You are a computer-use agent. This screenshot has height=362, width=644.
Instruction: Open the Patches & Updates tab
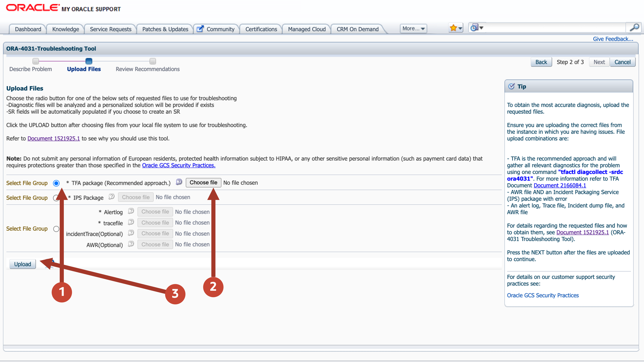coord(165,29)
